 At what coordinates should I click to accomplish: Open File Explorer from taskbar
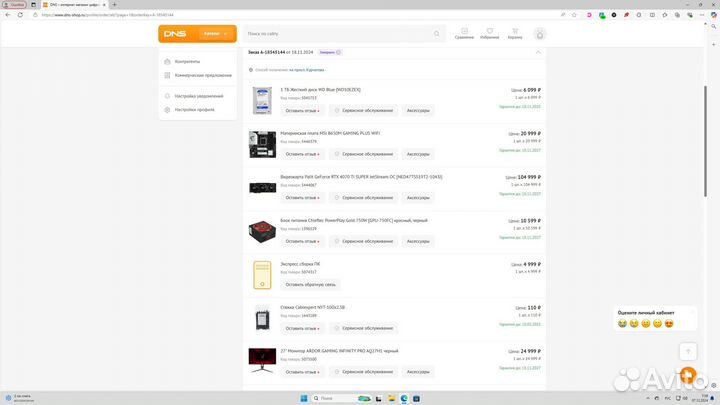(x=391, y=398)
